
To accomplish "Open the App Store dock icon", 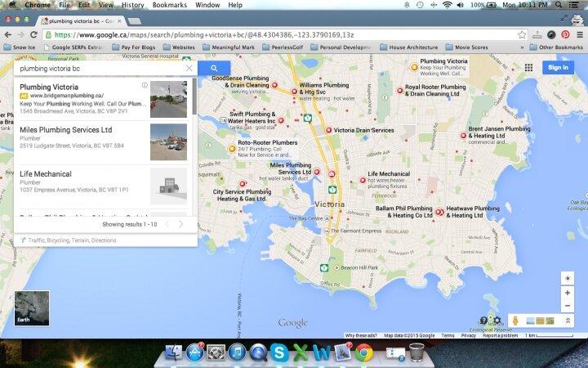I will click(194, 352).
